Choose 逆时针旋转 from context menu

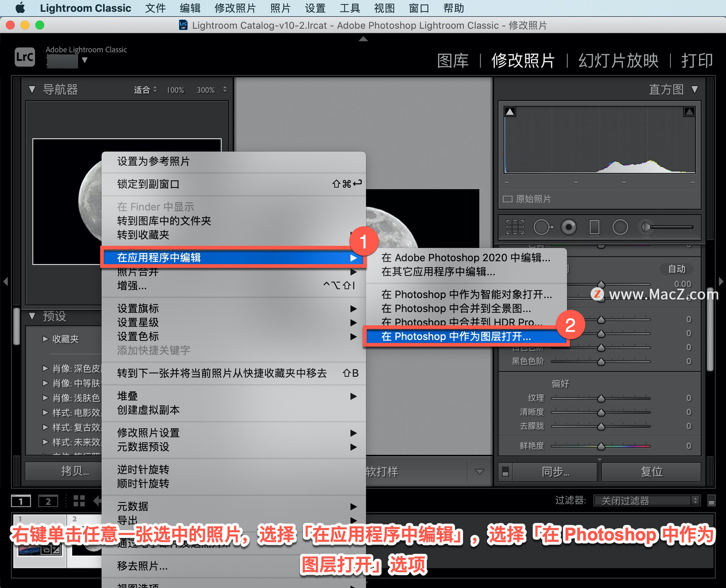(234, 470)
